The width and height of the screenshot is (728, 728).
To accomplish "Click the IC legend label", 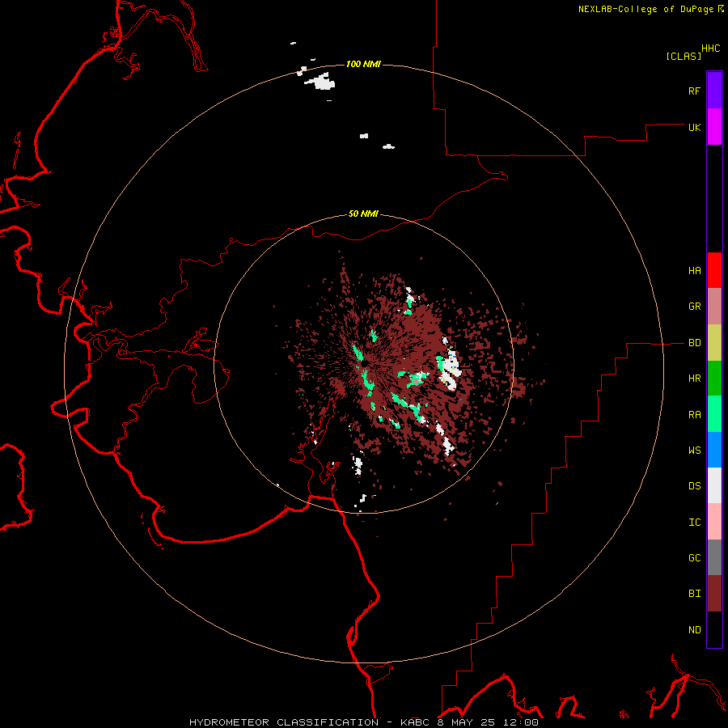I will (x=694, y=523).
